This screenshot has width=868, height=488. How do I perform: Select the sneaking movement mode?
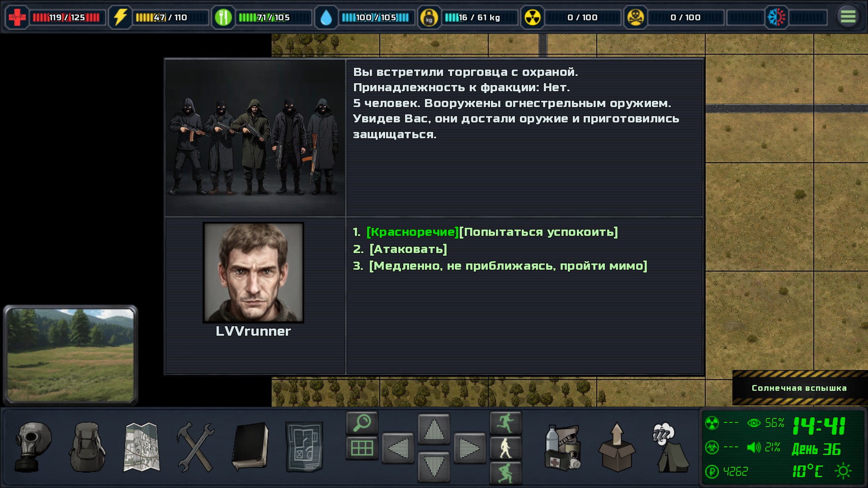point(506,473)
